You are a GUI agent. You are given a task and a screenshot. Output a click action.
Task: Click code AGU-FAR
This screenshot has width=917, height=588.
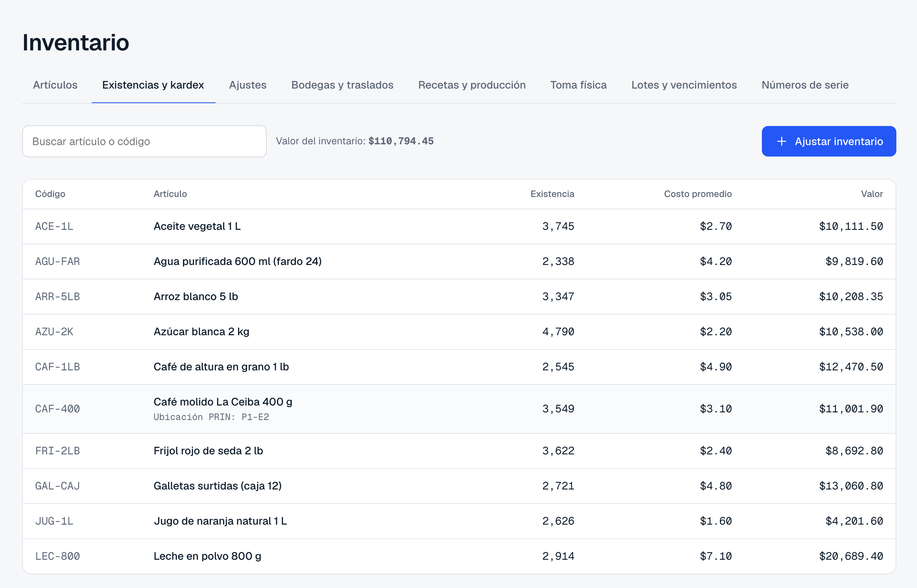pyautogui.click(x=57, y=262)
